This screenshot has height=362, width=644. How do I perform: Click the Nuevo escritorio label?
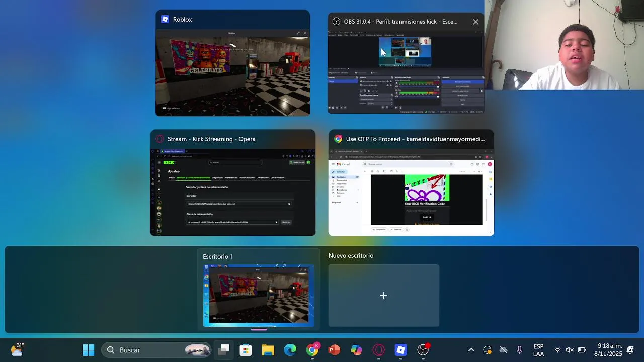click(x=351, y=255)
